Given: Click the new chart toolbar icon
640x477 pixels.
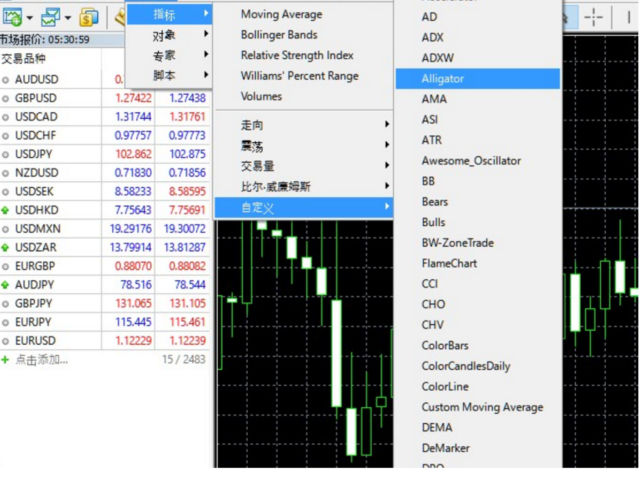Looking at the screenshot, I should (x=13, y=17).
